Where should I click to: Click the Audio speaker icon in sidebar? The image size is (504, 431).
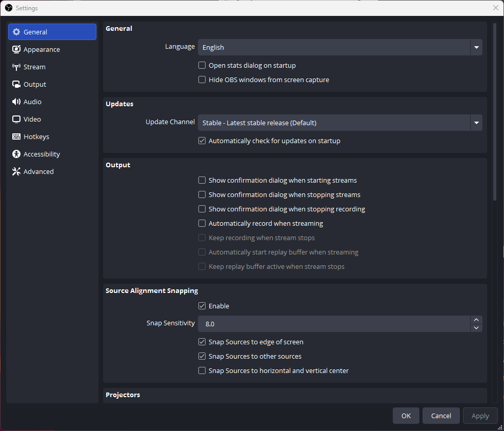click(x=16, y=102)
